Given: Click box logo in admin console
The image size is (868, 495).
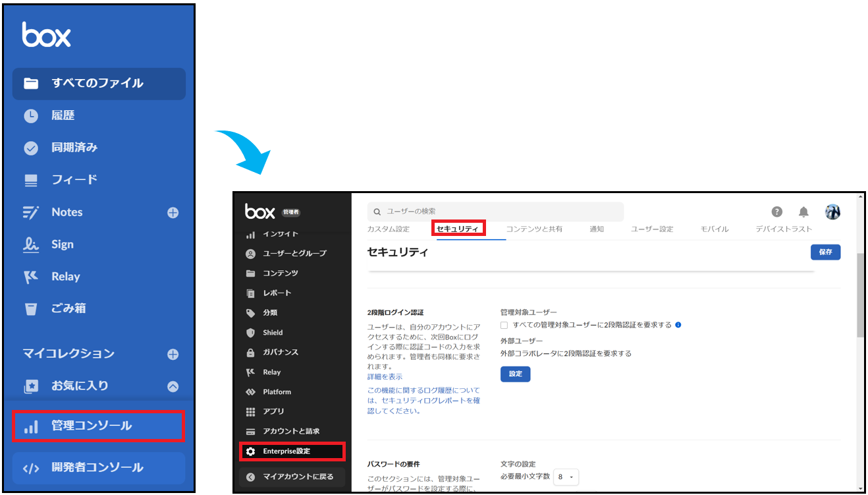Looking at the screenshot, I should tap(259, 211).
